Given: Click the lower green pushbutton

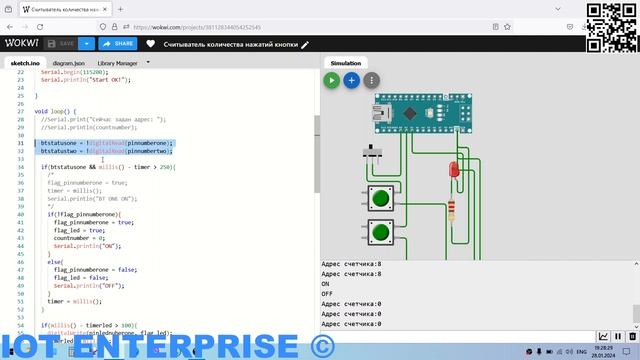Looking at the screenshot, I should pyautogui.click(x=381, y=232).
